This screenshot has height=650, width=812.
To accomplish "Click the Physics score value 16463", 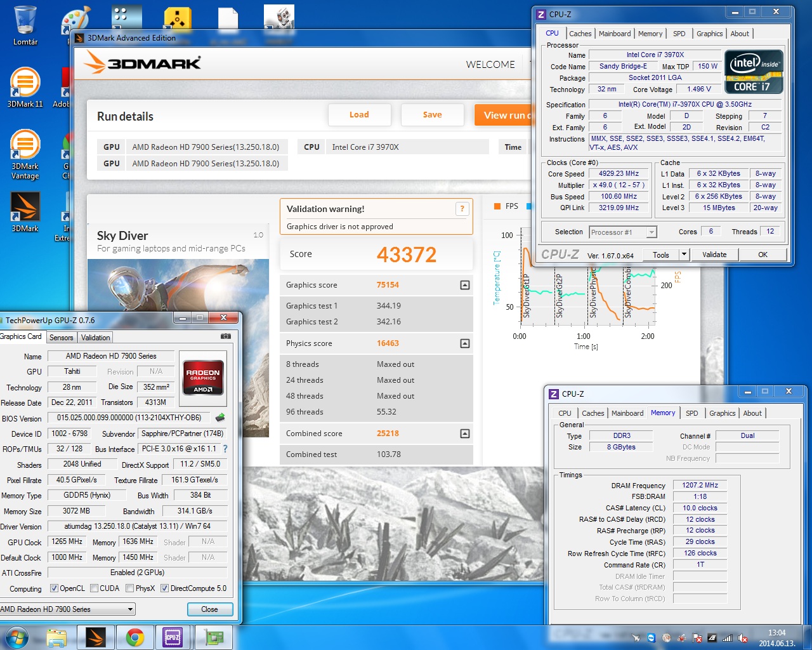I will [x=388, y=343].
